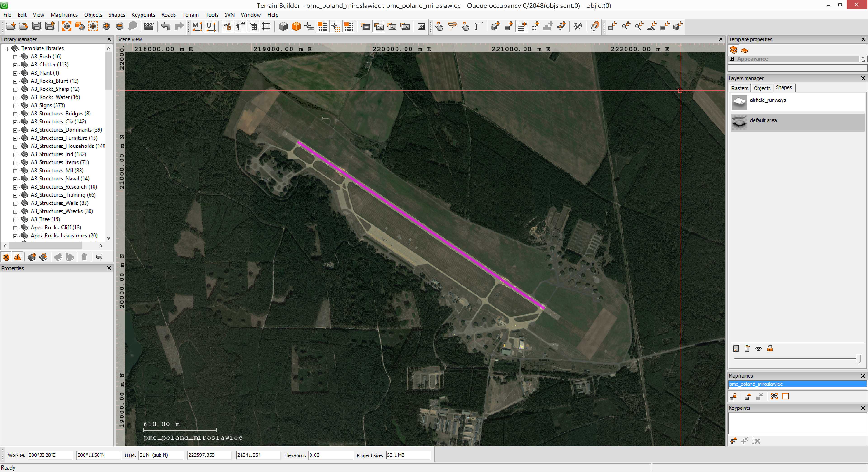Viewport: 868px width, 472px height.
Task: Open the Terrain menu
Action: click(x=190, y=15)
